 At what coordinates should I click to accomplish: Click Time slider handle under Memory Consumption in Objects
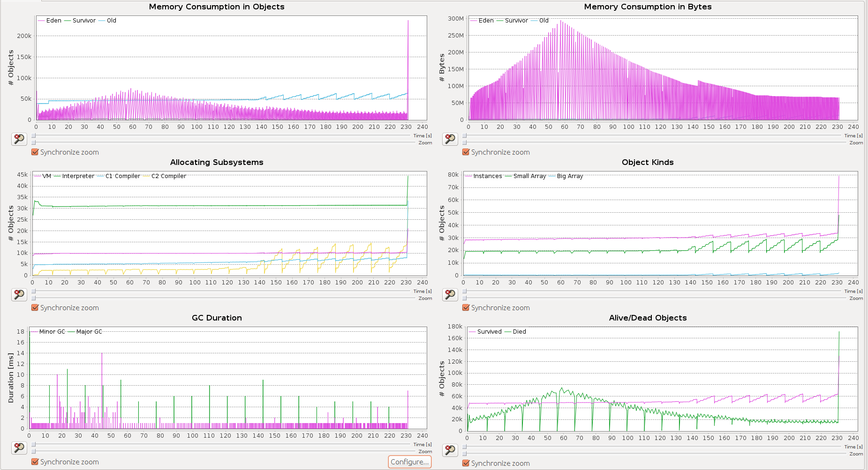pos(33,136)
